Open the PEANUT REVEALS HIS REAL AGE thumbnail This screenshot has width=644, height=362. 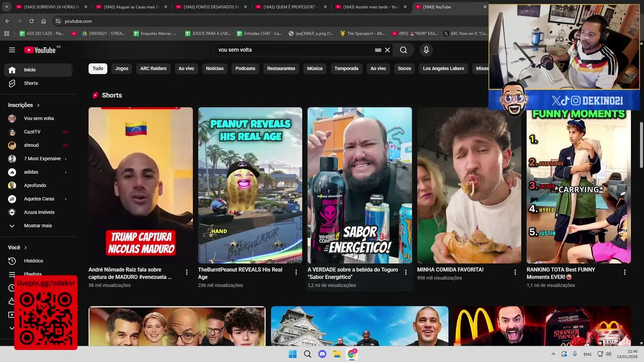[x=250, y=185]
